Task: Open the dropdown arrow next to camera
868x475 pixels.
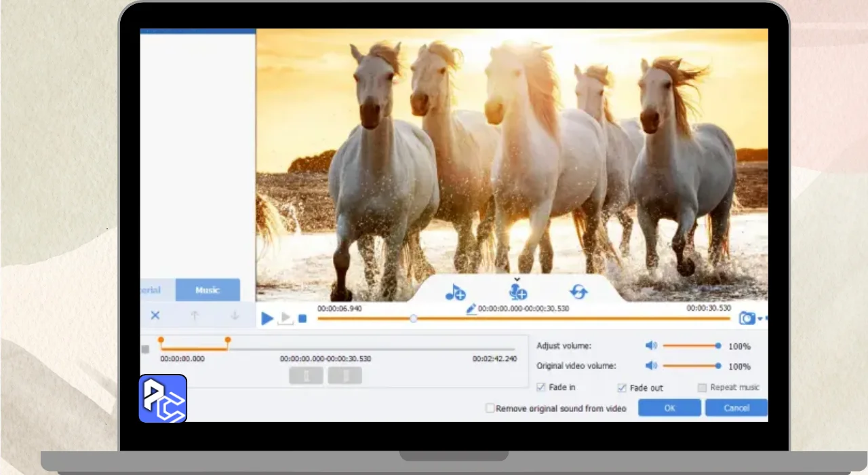Action: pyautogui.click(x=760, y=319)
